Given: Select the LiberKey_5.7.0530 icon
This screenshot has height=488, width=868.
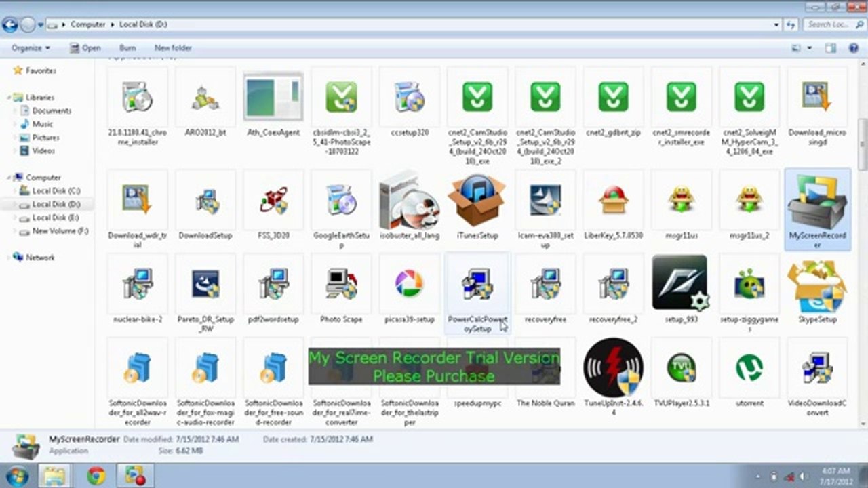Looking at the screenshot, I should click(x=613, y=200).
